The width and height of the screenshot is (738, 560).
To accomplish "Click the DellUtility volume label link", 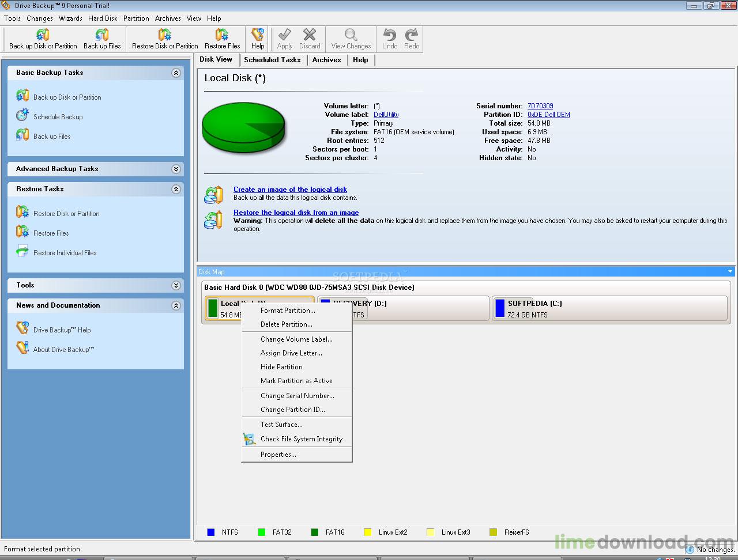I will coord(386,115).
